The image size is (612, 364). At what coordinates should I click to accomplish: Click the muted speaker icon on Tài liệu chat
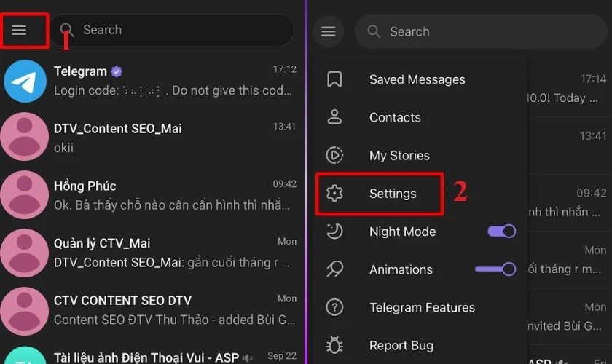[x=248, y=357]
